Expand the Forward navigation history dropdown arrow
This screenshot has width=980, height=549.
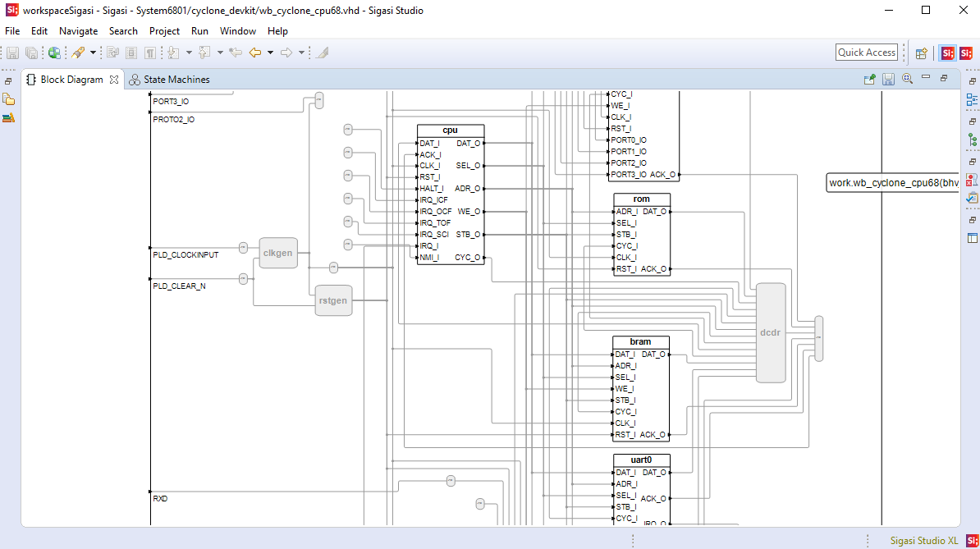pos(301,53)
